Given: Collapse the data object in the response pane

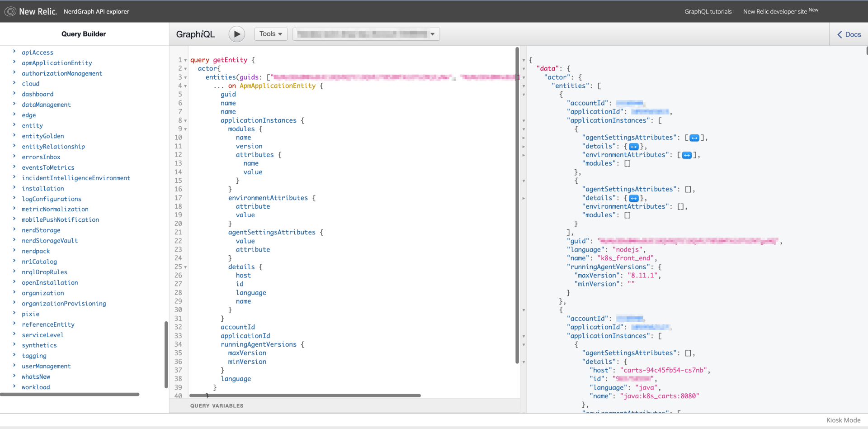Looking at the screenshot, I should coord(524,69).
